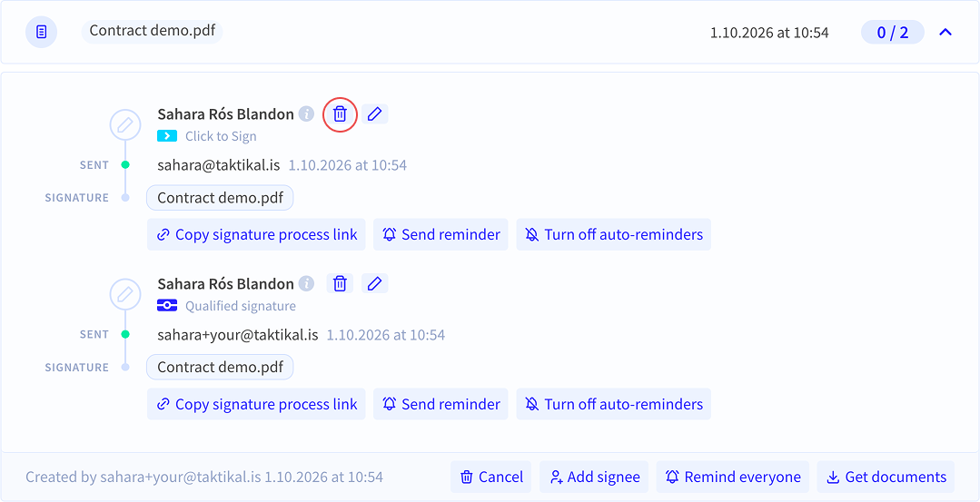Add signee to the document

click(x=594, y=477)
